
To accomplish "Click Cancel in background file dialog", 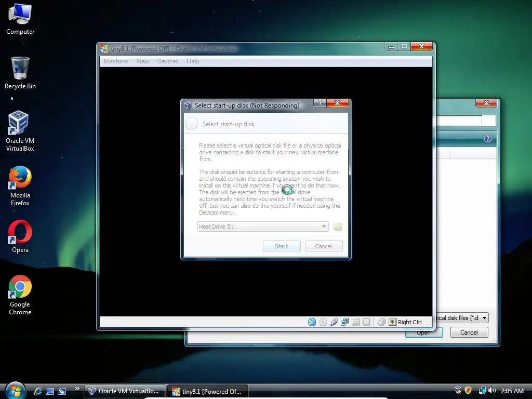I will pyautogui.click(x=469, y=332).
